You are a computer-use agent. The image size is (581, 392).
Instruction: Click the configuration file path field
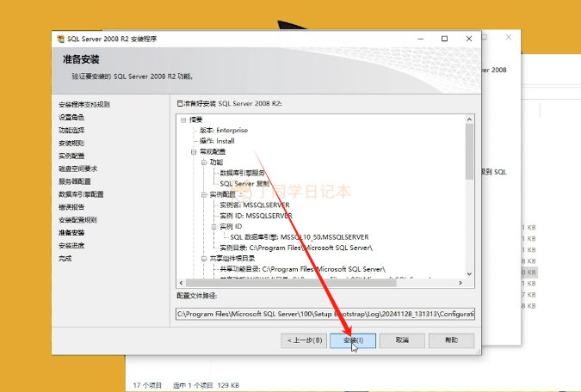tap(325, 314)
